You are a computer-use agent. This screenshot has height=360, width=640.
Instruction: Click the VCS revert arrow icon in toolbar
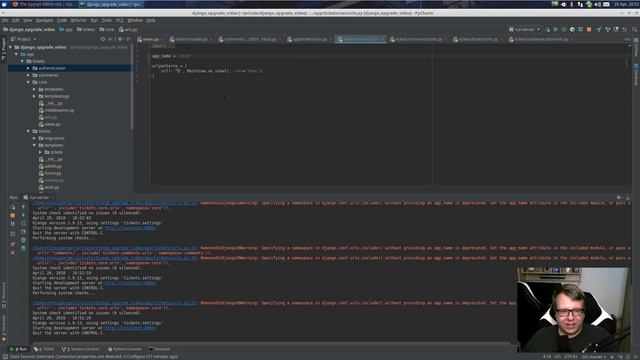[624, 29]
